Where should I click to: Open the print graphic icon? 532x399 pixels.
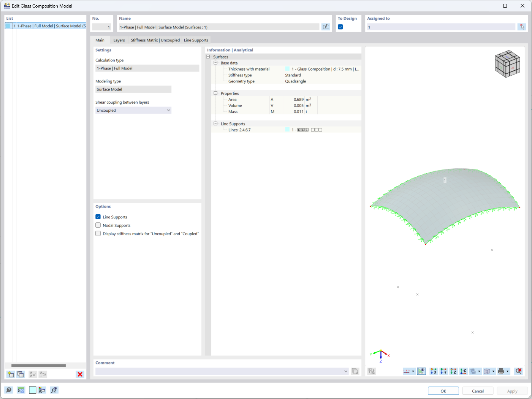click(x=501, y=371)
